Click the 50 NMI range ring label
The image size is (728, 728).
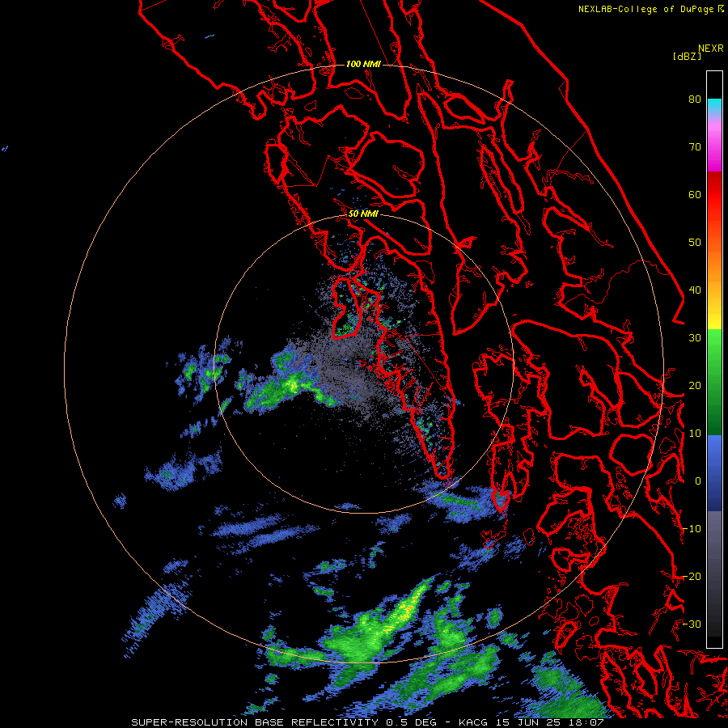point(363,214)
